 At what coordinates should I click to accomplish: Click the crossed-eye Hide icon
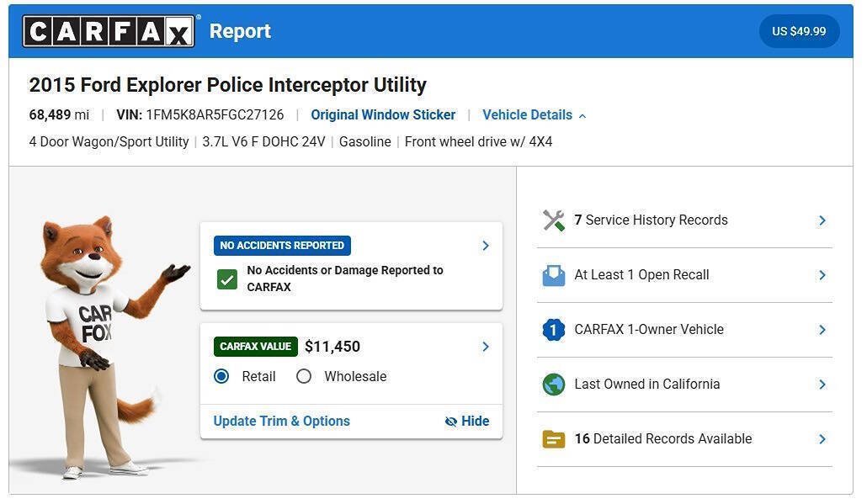pyautogui.click(x=451, y=422)
